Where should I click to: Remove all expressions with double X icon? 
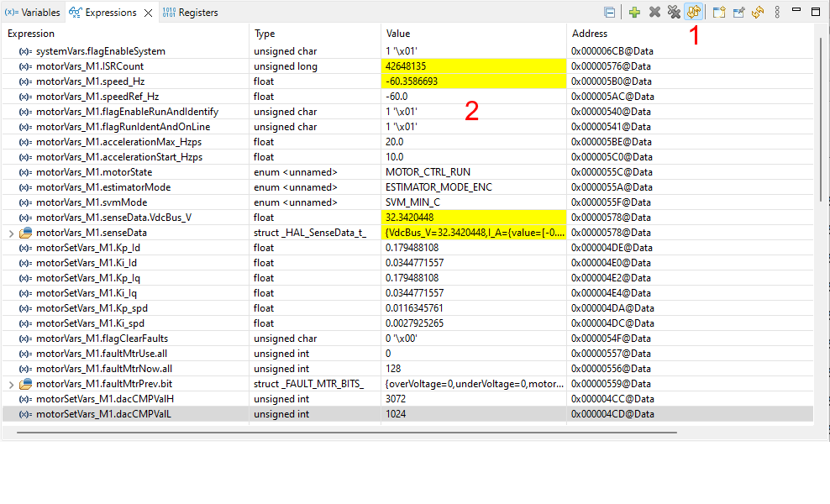point(674,13)
